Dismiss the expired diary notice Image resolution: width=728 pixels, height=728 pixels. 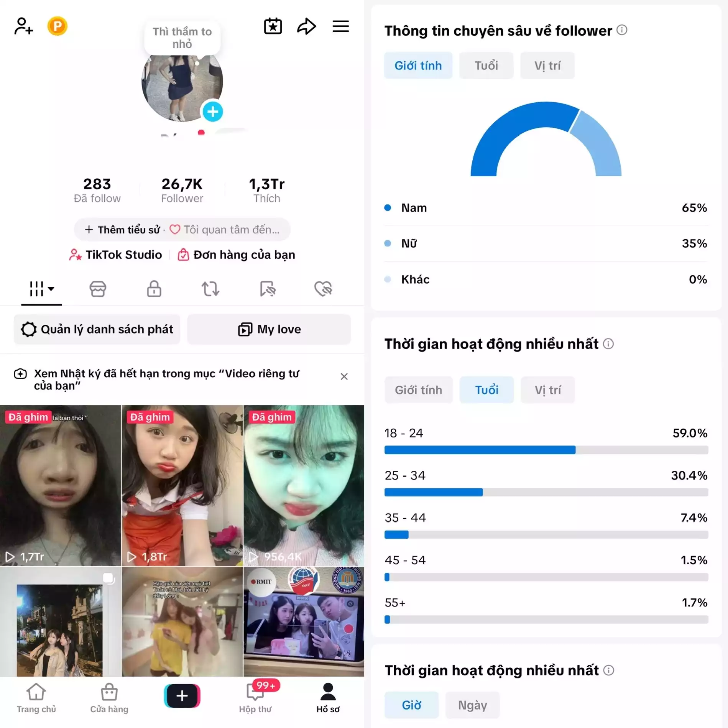[344, 376]
